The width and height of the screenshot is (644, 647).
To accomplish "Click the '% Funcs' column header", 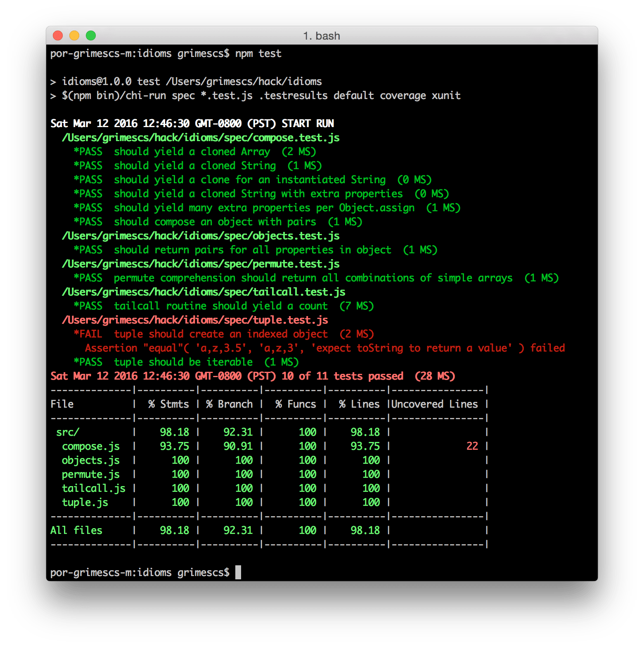I will [296, 404].
